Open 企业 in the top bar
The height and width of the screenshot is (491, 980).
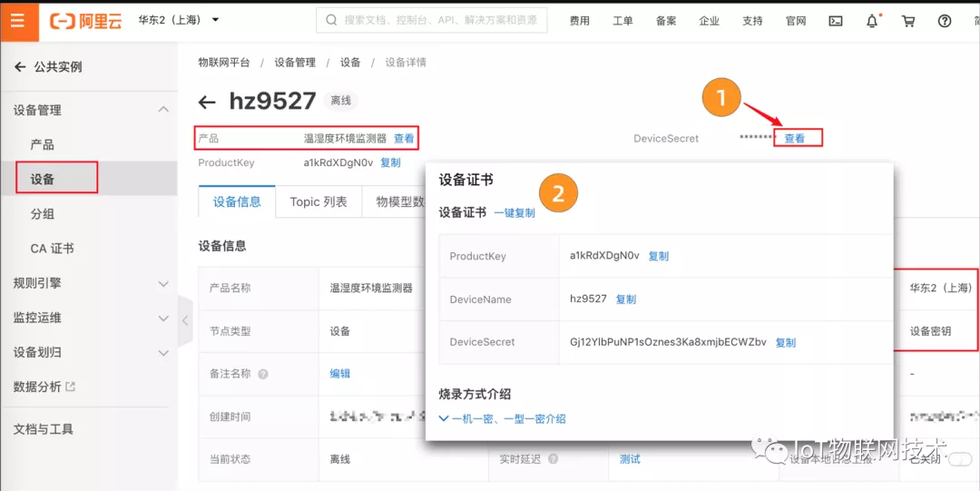(x=709, y=21)
